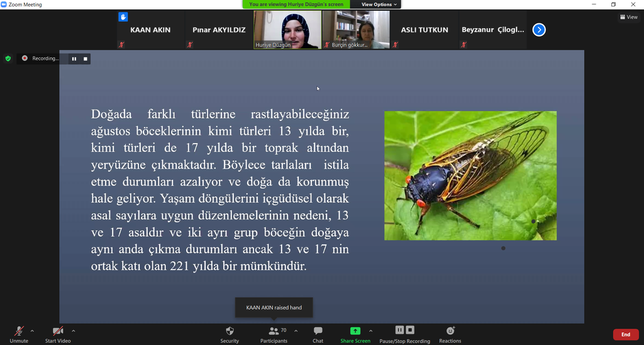Click muted mic icon on KAAN AKIN tile
This screenshot has width=644, height=345.
coord(121,45)
